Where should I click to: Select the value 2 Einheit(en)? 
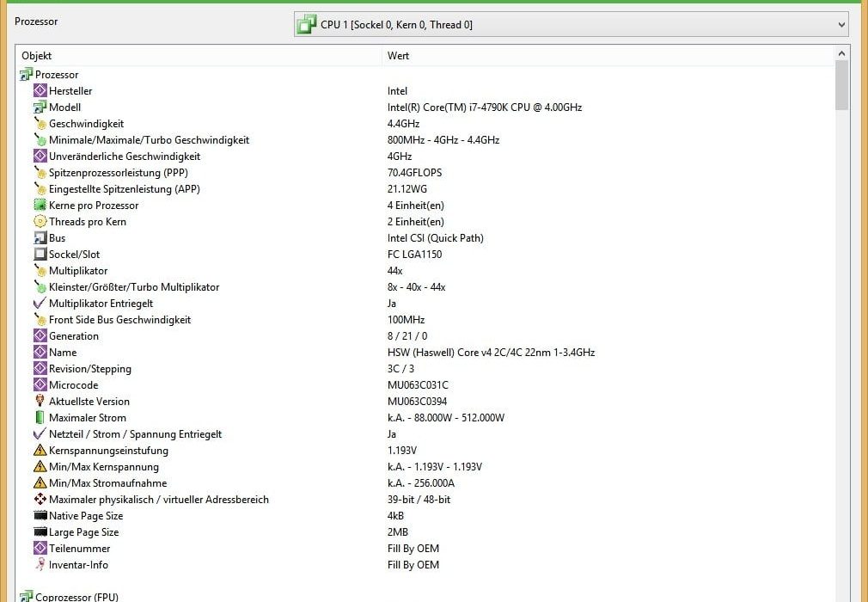click(416, 221)
